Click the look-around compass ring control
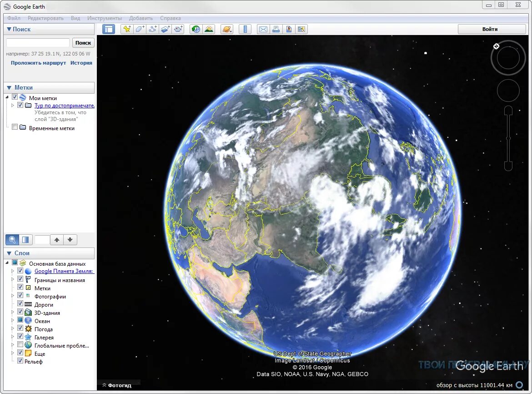 [x=508, y=58]
